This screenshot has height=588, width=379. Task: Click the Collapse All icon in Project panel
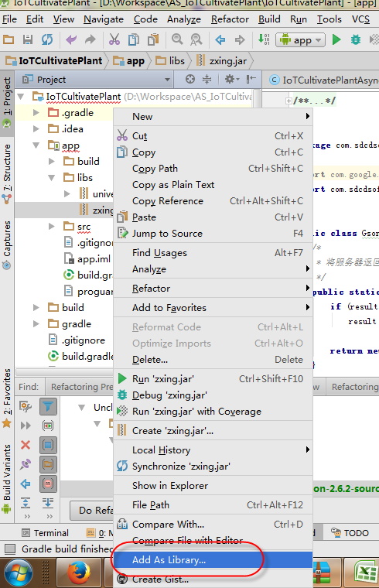coord(207,79)
